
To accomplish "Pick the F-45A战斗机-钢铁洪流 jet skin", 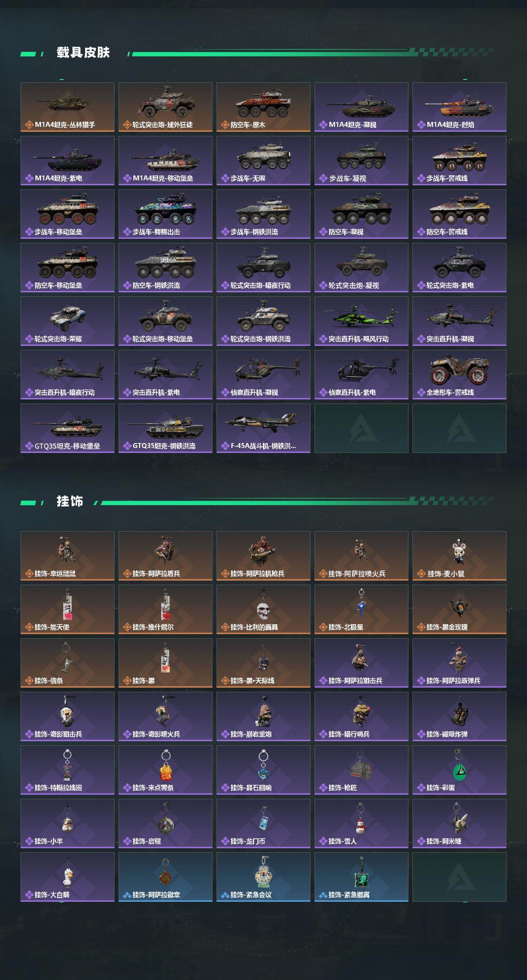I will (263, 428).
